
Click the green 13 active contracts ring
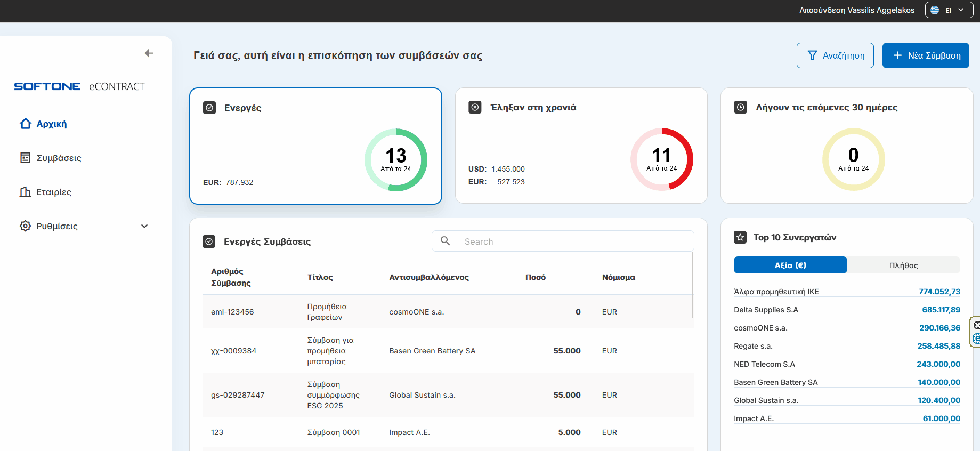(x=396, y=160)
